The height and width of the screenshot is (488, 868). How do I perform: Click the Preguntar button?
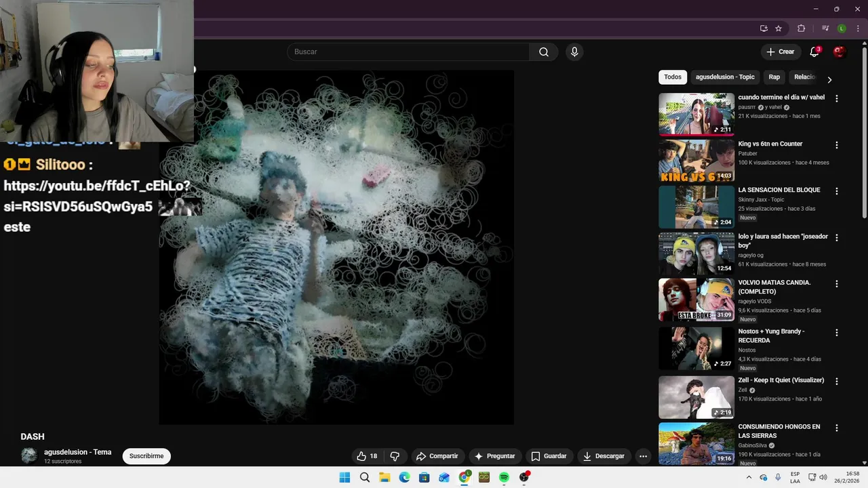pyautogui.click(x=495, y=456)
